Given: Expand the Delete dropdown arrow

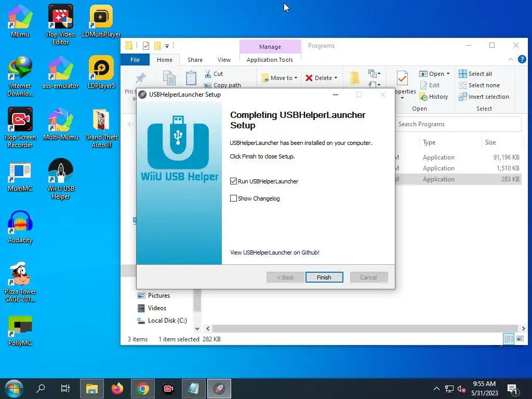Looking at the screenshot, I should point(336,78).
